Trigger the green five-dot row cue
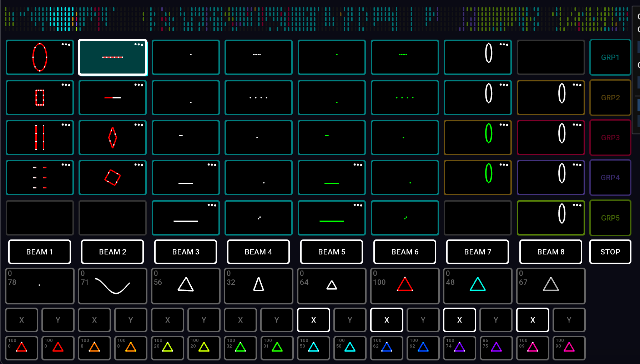 tap(404, 57)
